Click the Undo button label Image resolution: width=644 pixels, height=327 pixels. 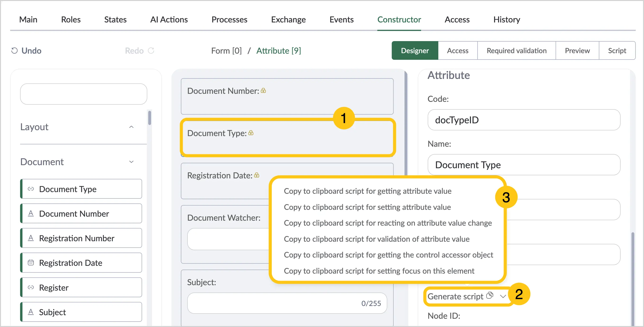(31, 51)
